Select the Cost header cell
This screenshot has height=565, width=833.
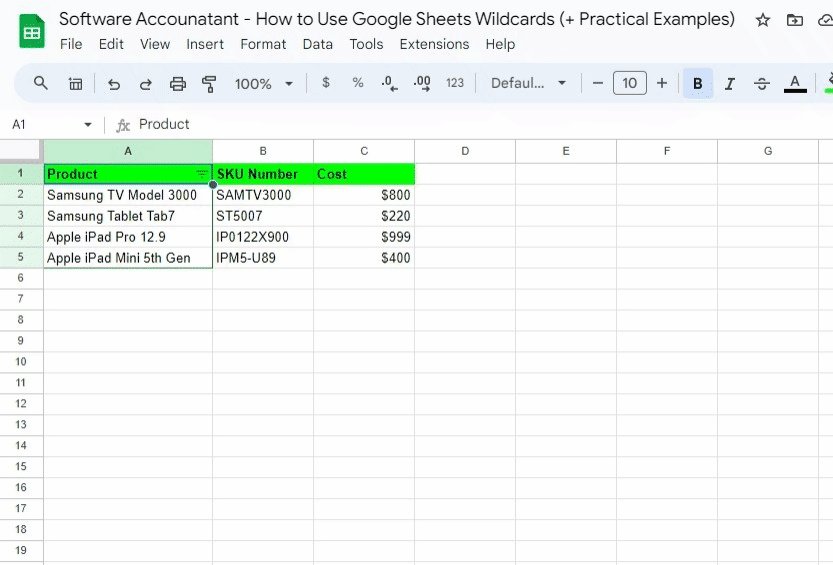pyautogui.click(x=364, y=174)
